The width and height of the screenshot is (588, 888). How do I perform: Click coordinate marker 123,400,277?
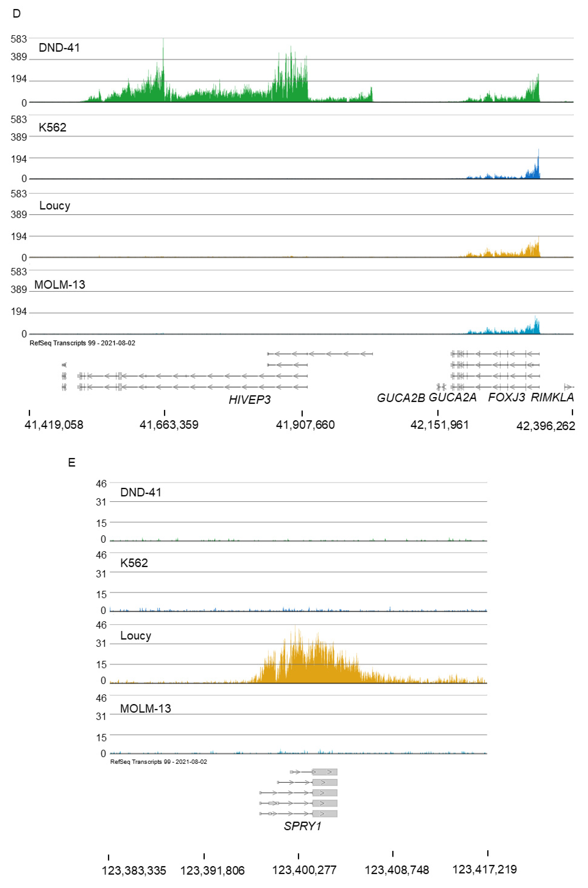point(304,870)
